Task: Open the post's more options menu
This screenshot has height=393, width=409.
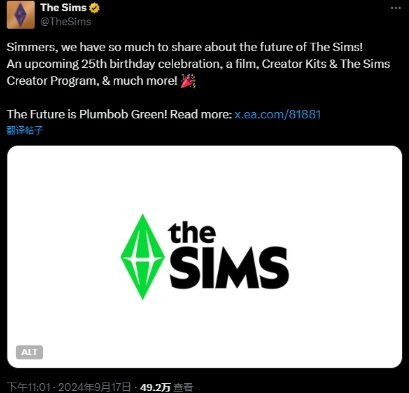Action: [396, 8]
